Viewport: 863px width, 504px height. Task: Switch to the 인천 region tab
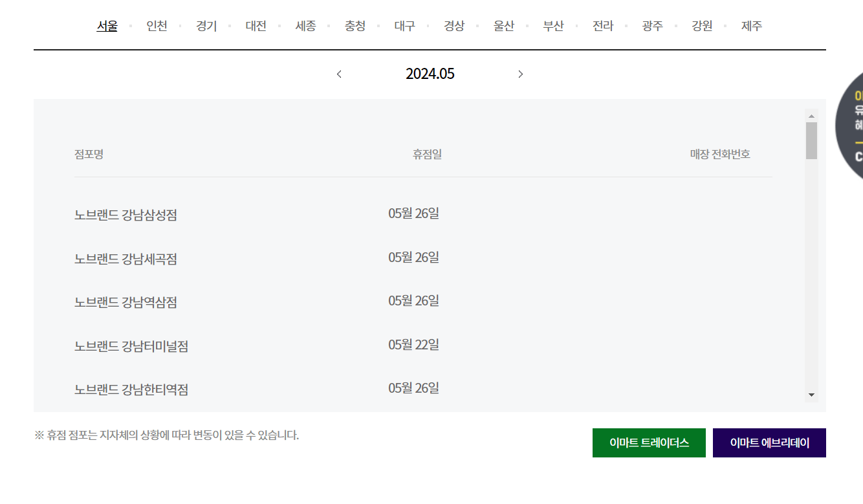[156, 26]
